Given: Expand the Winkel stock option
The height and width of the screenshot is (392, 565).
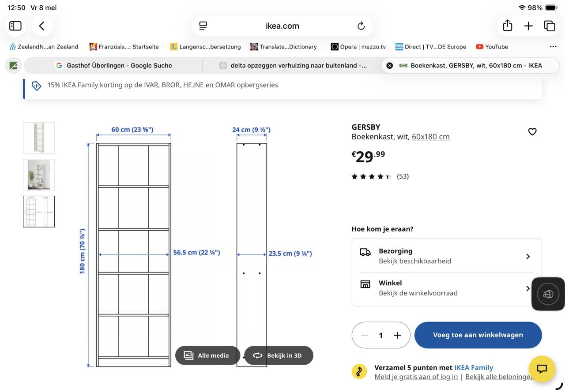Looking at the screenshot, I should 447,288.
